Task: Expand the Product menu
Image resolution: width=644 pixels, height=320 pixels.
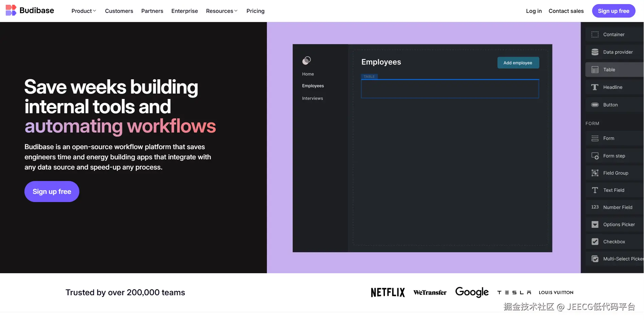Action: (x=84, y=11)
